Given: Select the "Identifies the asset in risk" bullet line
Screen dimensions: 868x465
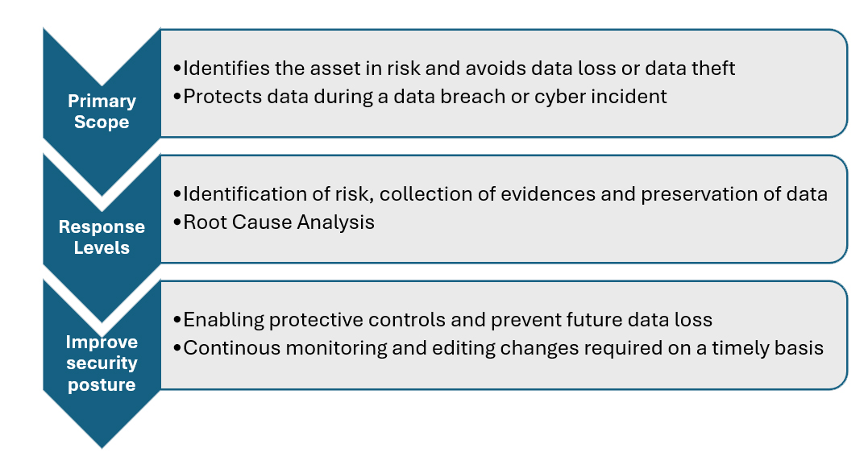Looking at the screenshot, I should point(454,69).
